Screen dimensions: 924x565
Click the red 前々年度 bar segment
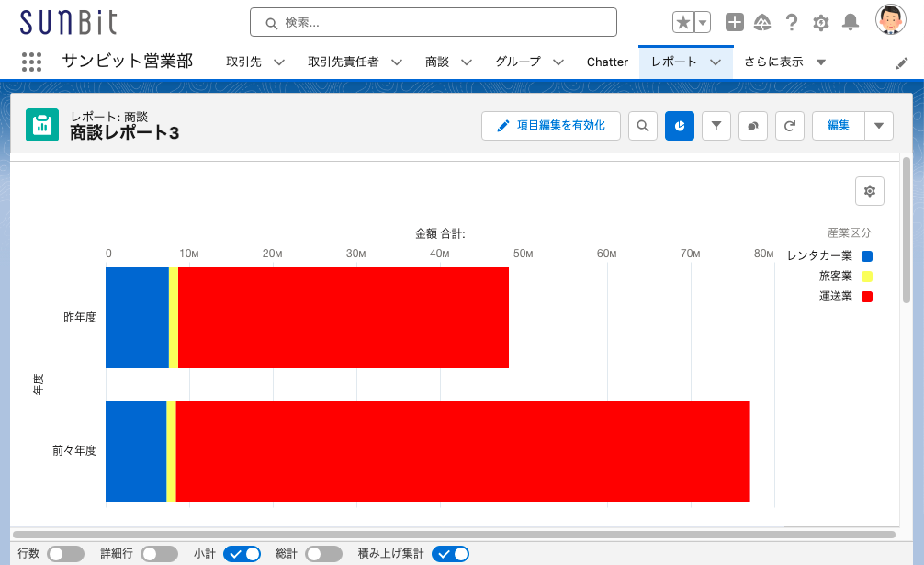pos(463,451)
